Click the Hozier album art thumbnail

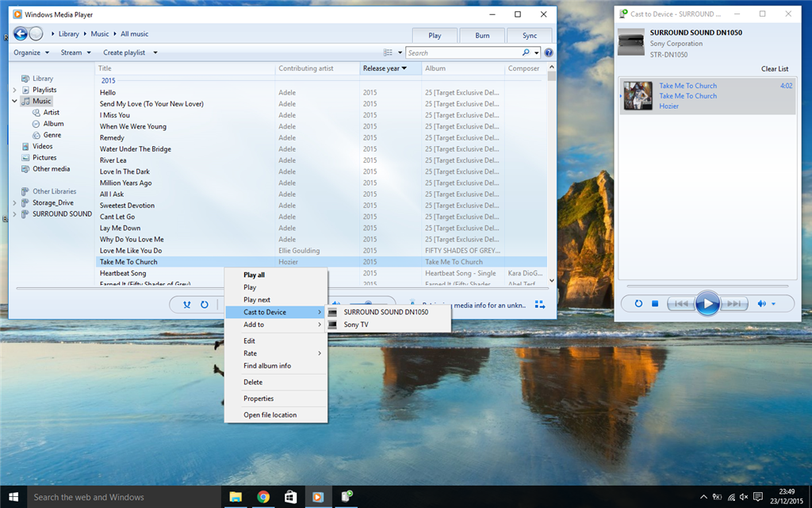pyautogui.click(x=638, y=96)
